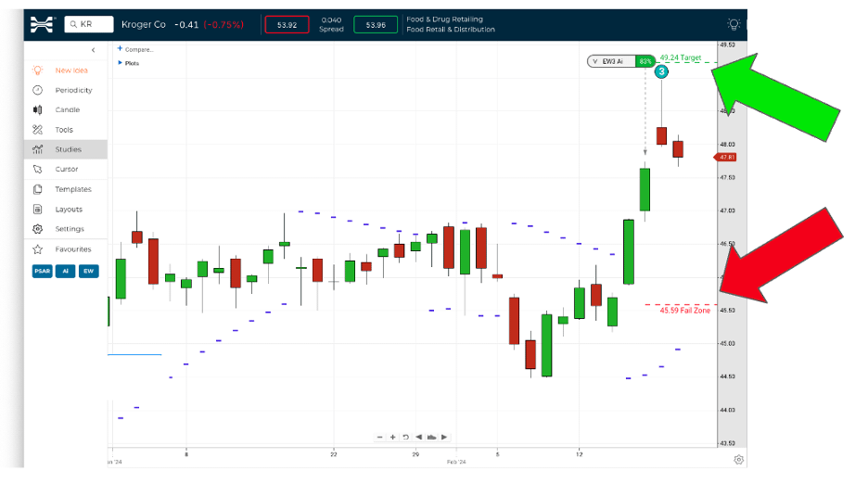Viewport: 868px width, 484px height.
Task: Toggle the PSAR favourite button
Action: click(42, 271)
